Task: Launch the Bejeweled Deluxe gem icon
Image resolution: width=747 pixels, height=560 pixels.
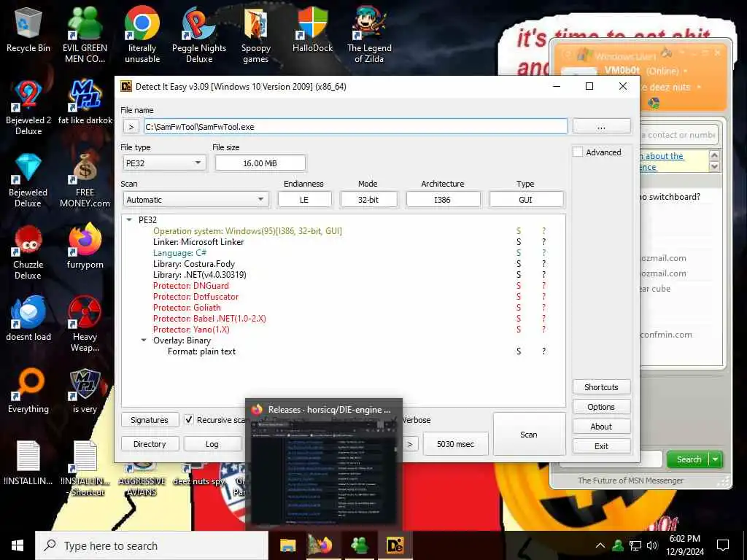Action: point(28,180)
